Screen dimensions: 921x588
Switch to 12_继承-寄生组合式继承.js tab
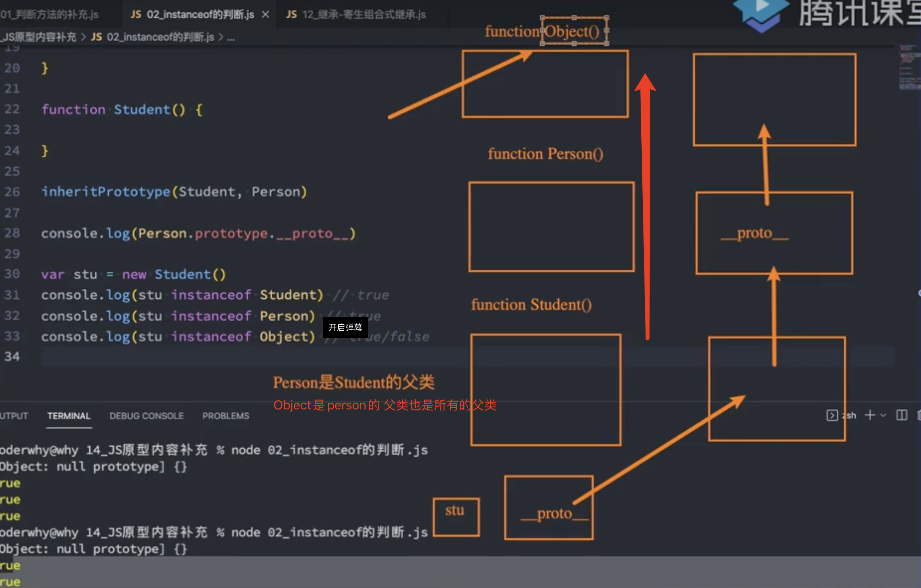pos(363,14)
